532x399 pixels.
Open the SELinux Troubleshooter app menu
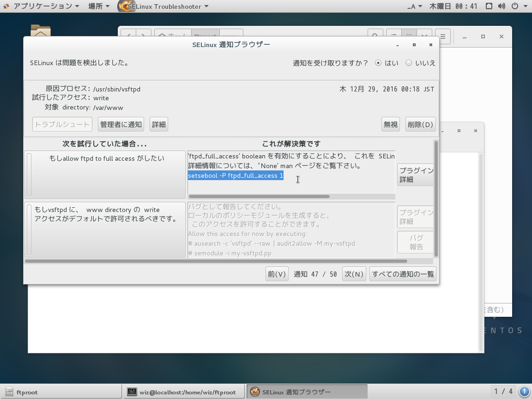point(163,6)
